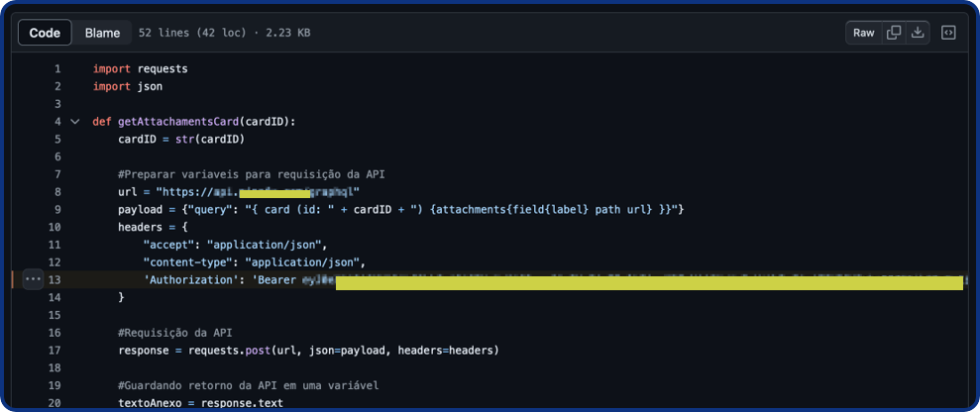The image size is (980, 412).
Task: Click the payload query line
Action: [402, 210]
